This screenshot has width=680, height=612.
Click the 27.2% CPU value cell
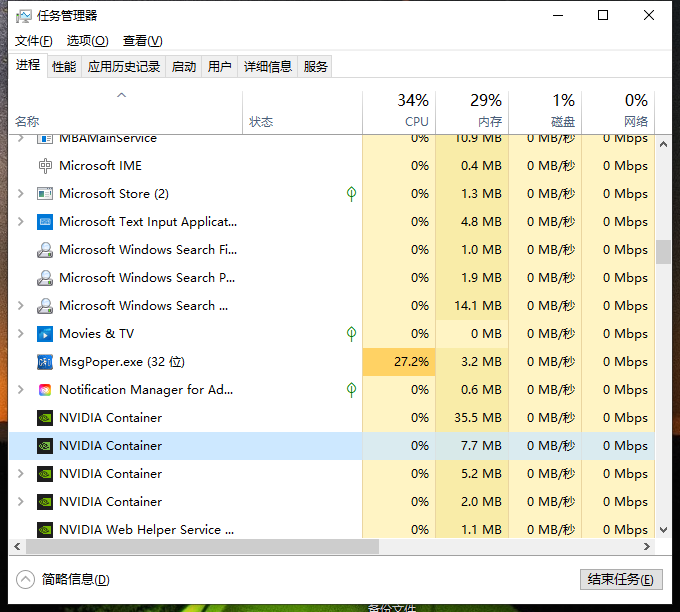(x=399, y=362)
